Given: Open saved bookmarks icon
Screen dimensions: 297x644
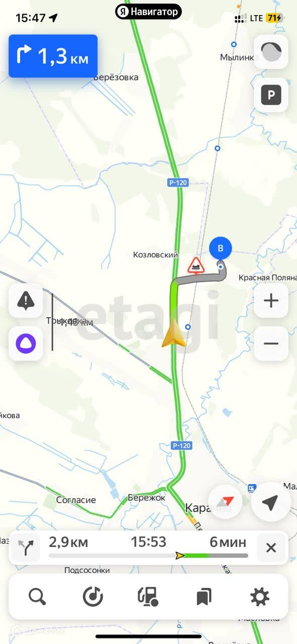Looking at the screenshot, I should click(204, 597).
